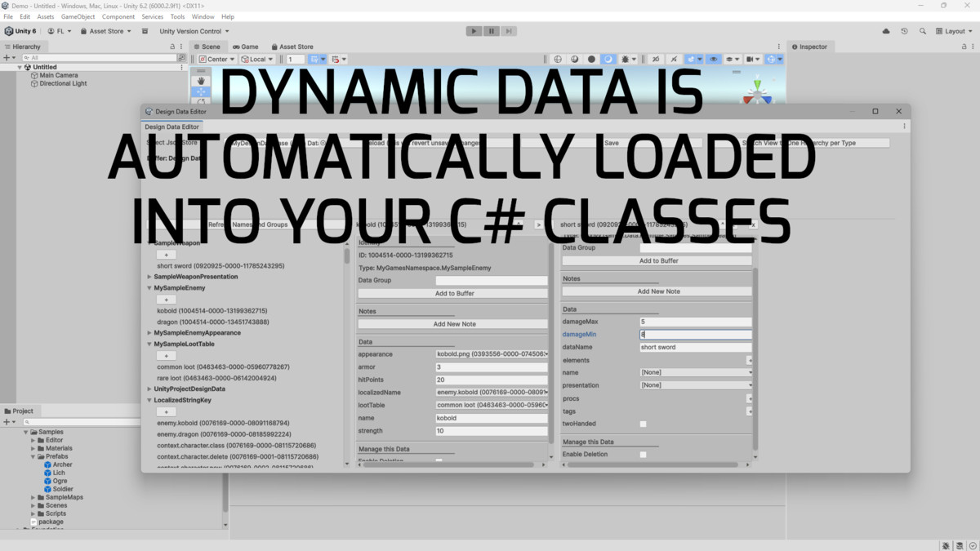Click Add to Buffer for kobold
This screenshot has width=980, height=551.
453,293
